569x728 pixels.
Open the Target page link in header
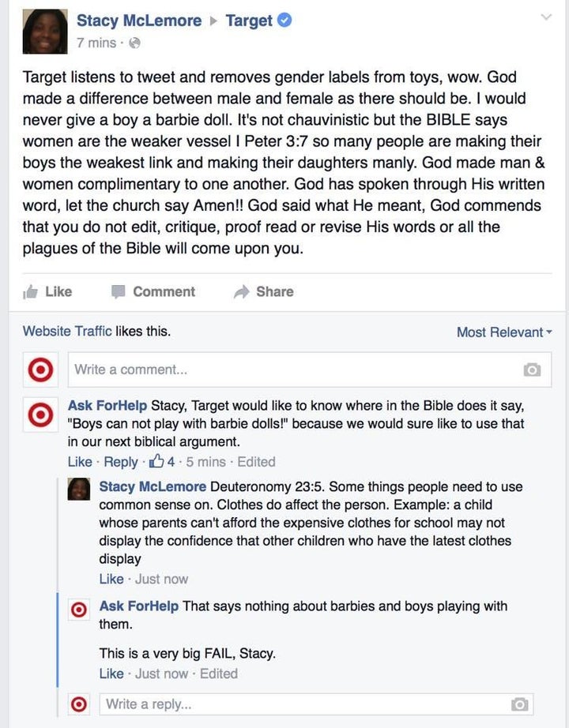coord(249,21)
